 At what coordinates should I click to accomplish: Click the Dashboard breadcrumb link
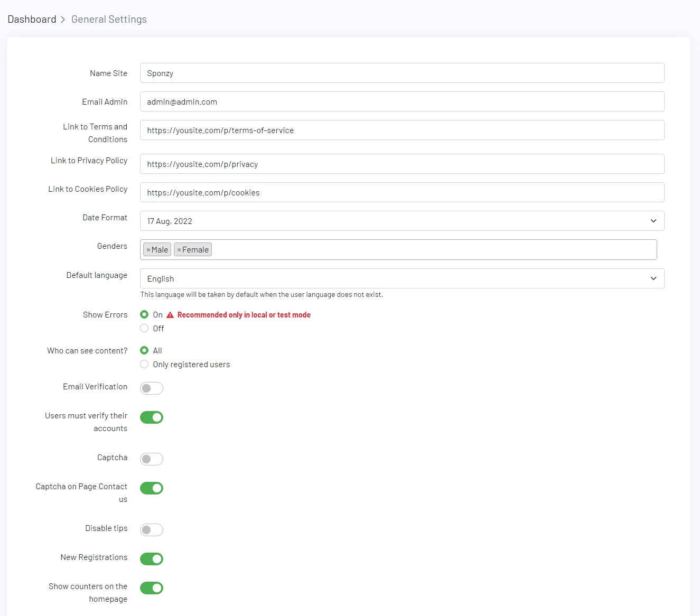click(32, 20)
